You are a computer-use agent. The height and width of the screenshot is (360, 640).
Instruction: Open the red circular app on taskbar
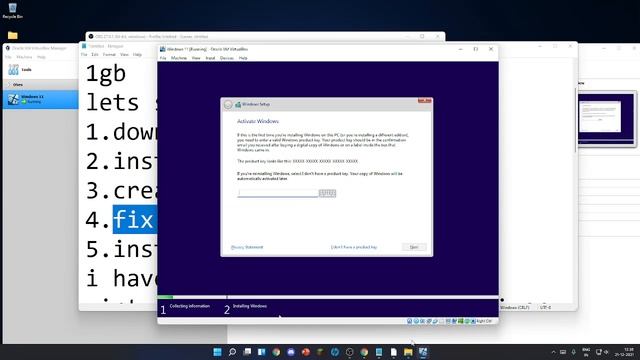point(305,352)
